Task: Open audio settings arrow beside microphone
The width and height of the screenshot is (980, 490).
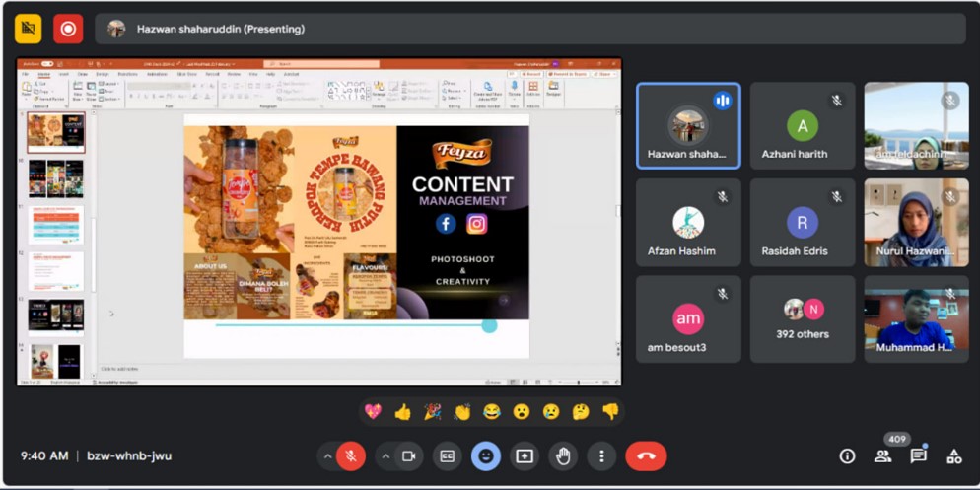Action: tap(327, 456)
